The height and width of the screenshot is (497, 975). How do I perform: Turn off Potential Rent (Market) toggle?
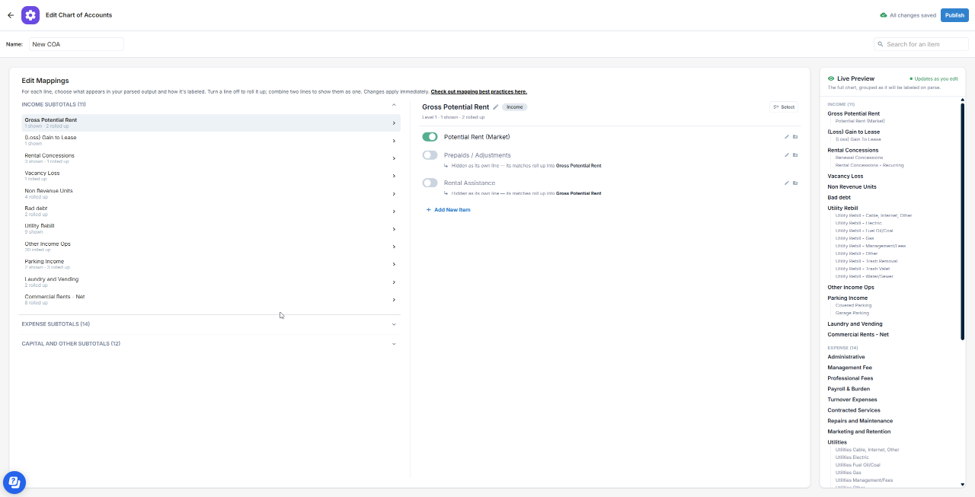(430, 137)
